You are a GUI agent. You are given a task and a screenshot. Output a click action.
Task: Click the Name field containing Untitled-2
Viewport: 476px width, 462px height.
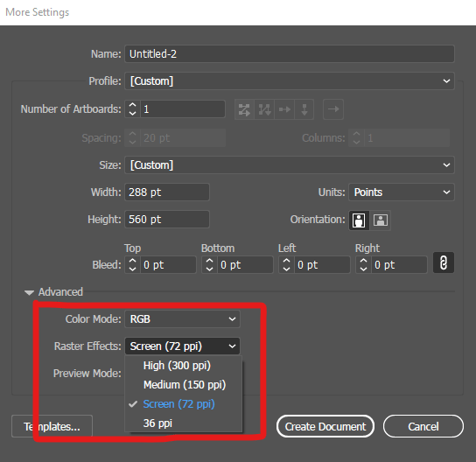coord(290,54)
